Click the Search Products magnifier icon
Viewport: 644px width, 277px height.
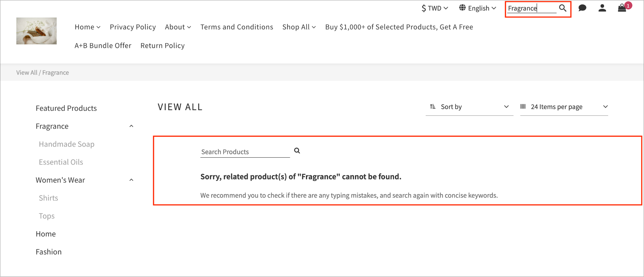click(297, 151)
